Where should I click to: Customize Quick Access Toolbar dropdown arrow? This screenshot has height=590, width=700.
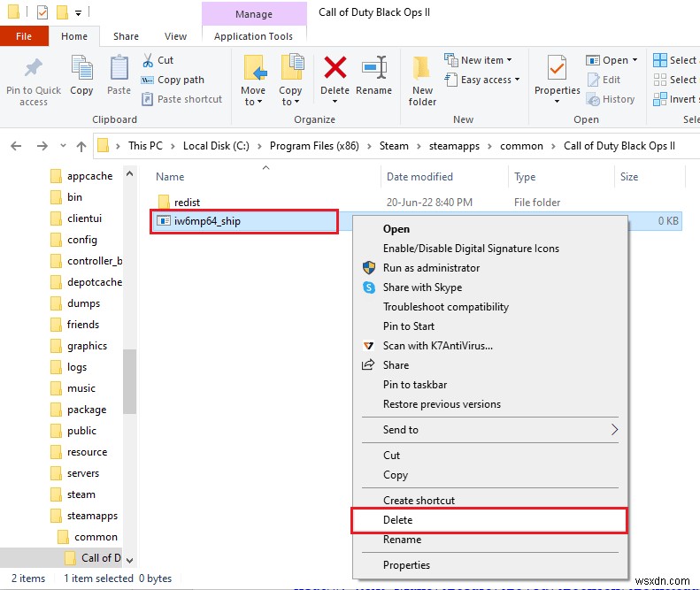click(78, 13)
